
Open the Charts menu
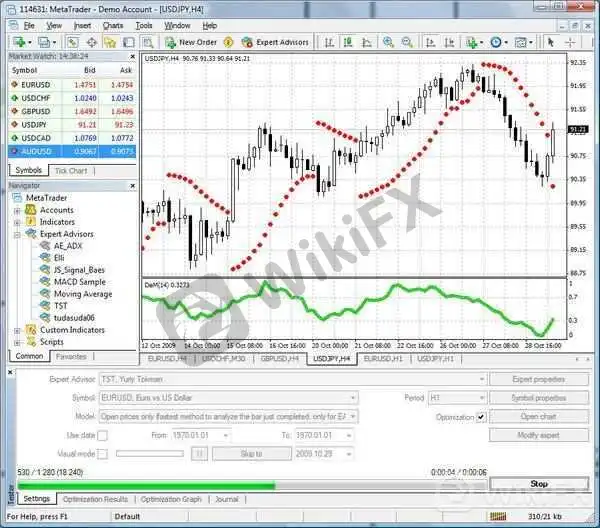click(x=113, y=26)
